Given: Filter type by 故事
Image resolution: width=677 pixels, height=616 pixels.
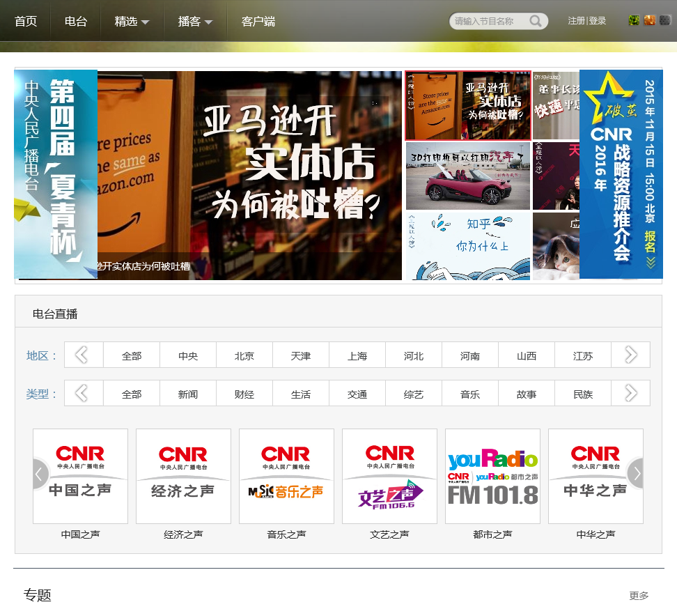Looking at the screenshot, I should (x=527, y=394).
